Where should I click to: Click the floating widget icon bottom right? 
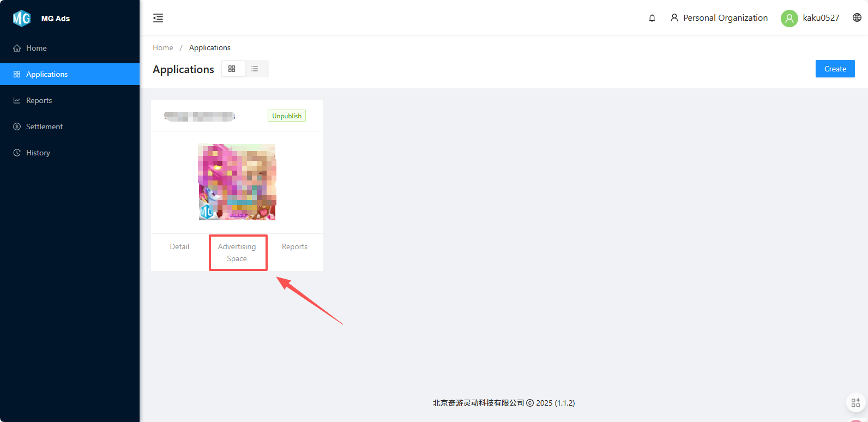click(855, 403)
